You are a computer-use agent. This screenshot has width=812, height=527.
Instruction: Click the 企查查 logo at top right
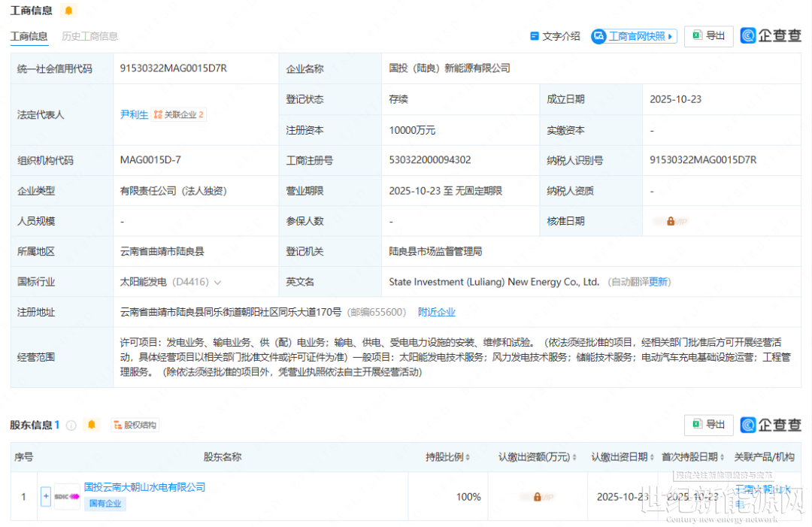coord(771,36)
